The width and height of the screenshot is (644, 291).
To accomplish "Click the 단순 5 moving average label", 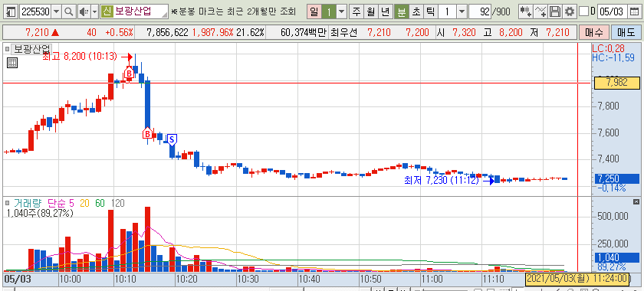I will point(61,203).
